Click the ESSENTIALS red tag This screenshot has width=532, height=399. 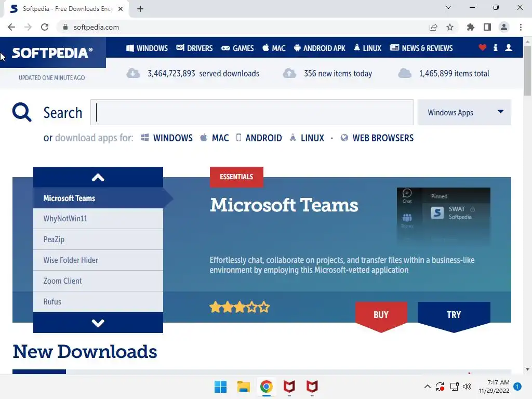click(x=236, y=177)
